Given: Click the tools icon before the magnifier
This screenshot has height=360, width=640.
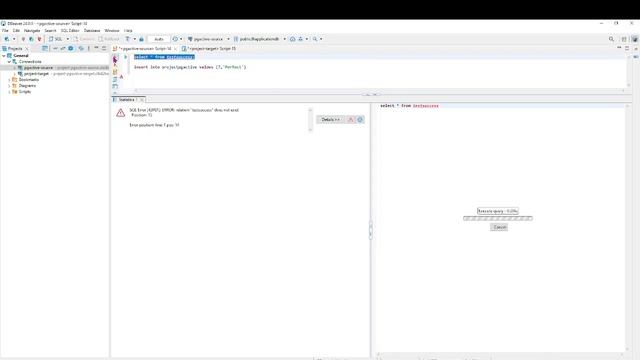Looking at the screenshot, I should [300, 39].
